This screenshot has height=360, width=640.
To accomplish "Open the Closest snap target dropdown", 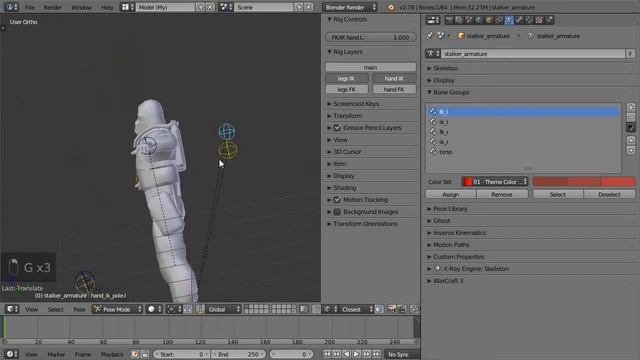I will 356,309.
